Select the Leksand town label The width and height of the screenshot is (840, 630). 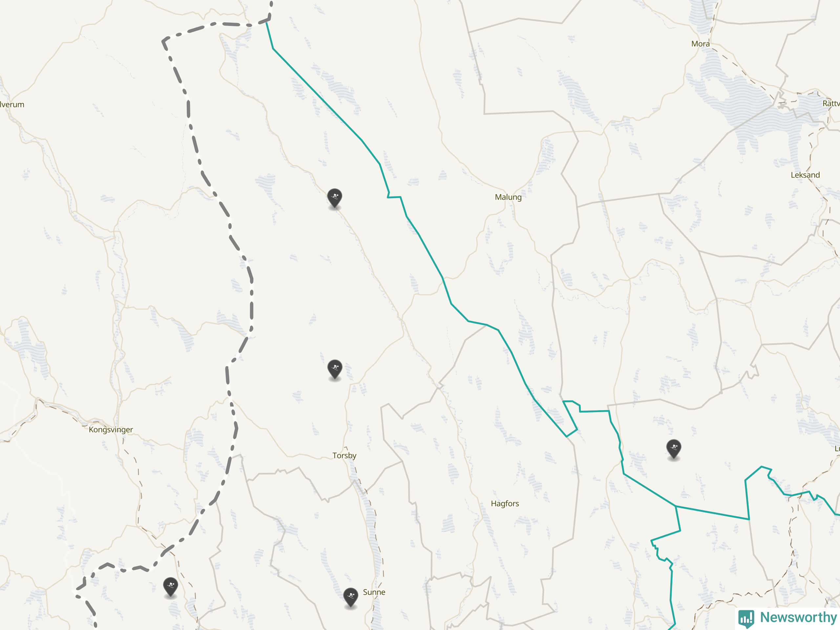pyautogui.click(x=805, y=175)
